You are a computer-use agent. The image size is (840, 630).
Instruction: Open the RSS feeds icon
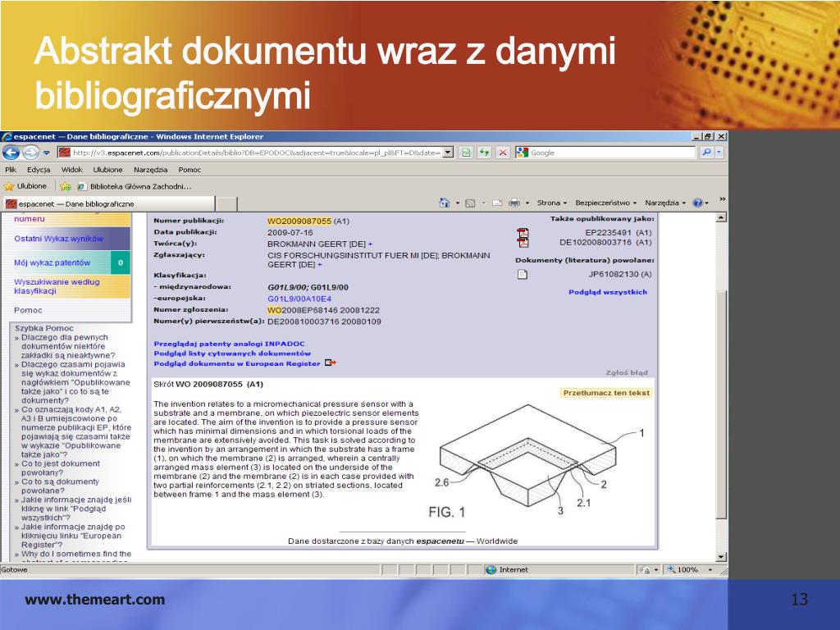[470, 203]
